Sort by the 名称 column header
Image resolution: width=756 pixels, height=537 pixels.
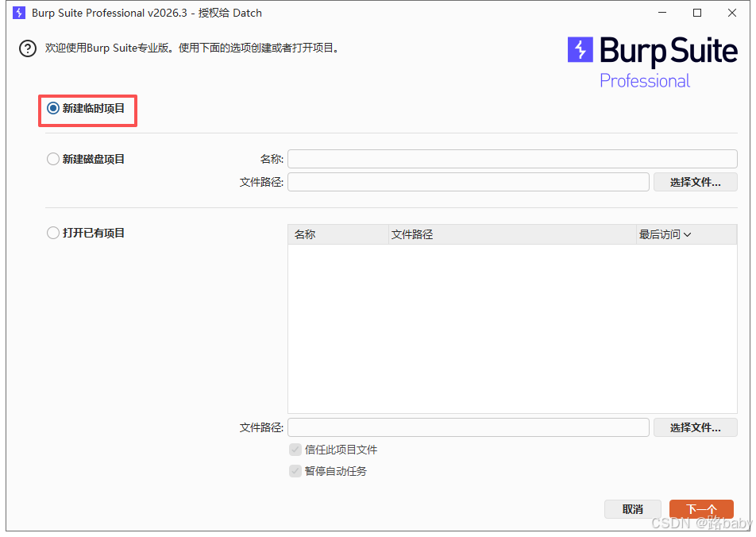coord(306,234)
